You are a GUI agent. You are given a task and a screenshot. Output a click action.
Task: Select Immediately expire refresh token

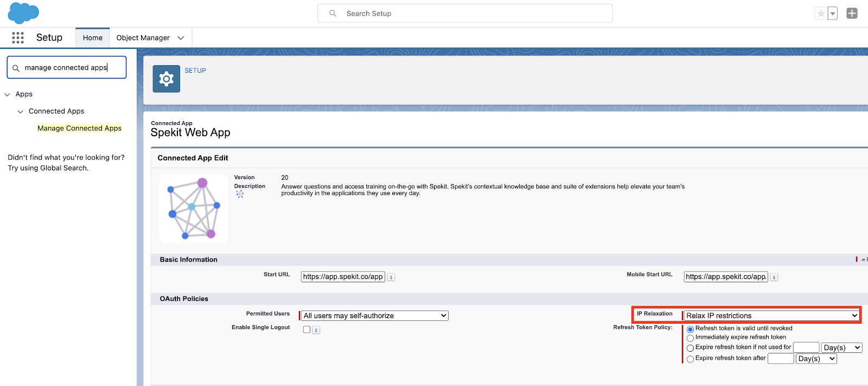[691, 338]
